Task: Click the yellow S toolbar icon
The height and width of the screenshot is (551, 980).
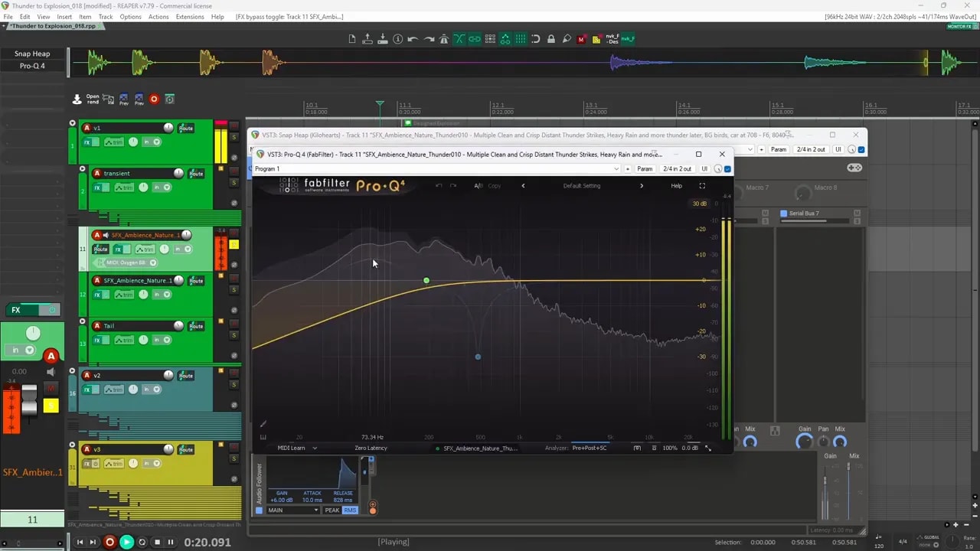Action: (x=596, y=39)
